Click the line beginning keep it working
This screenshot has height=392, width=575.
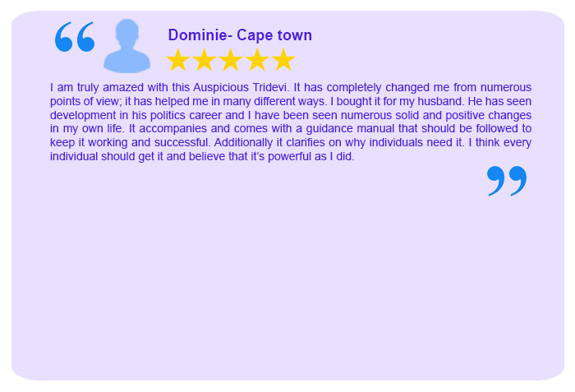click(291, 142)
